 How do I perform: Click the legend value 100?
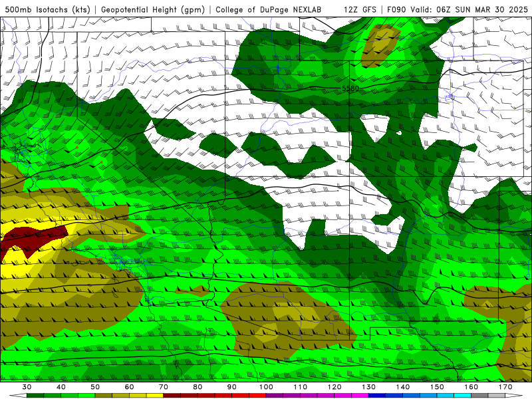pos(267,387)
